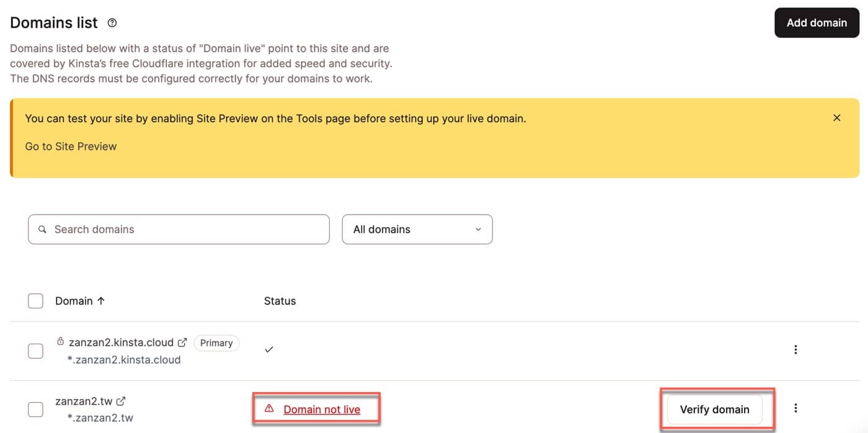Open the Domain not live link
868x433 pixels.
[x=322, y=409]
